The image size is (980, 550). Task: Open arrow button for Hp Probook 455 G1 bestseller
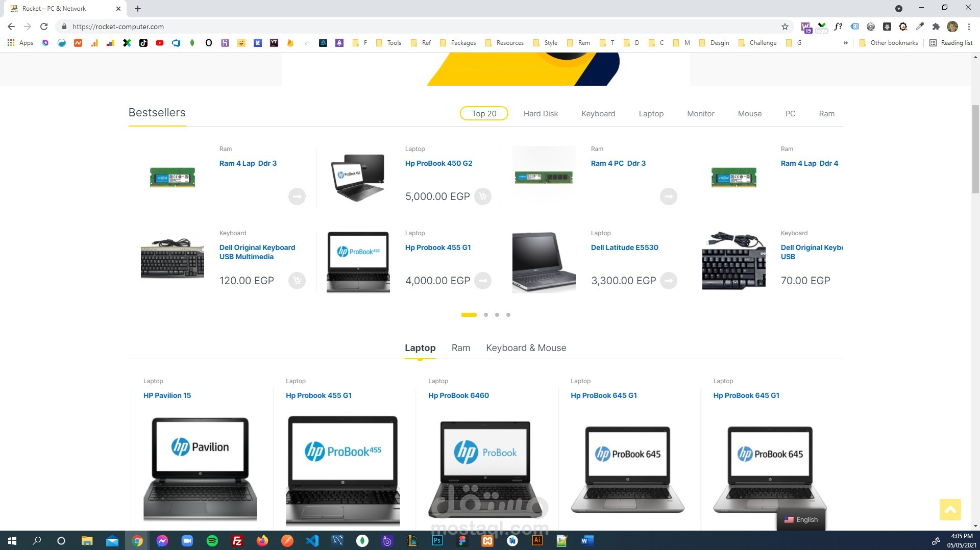[482, 281]
